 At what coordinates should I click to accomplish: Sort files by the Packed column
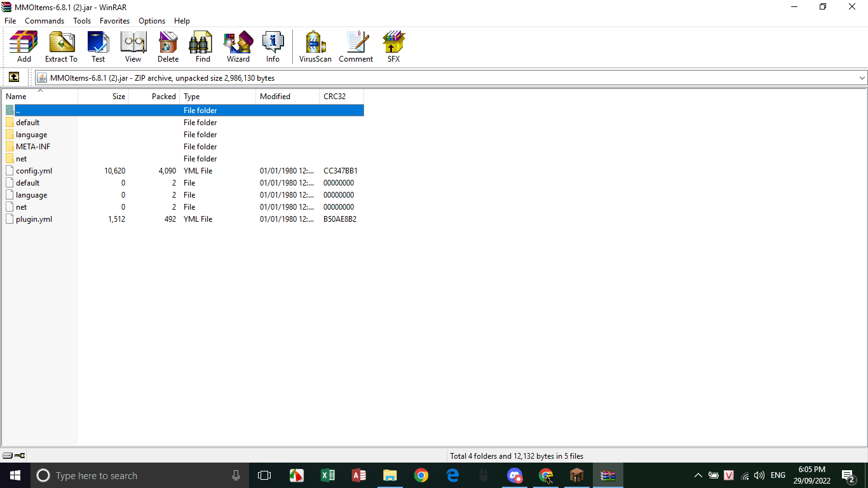[154, 97]
